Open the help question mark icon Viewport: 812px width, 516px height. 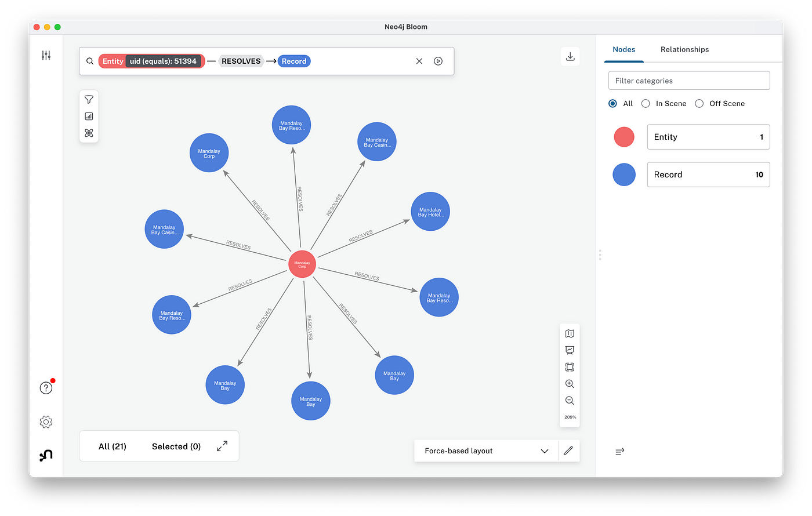tap(46, 388)
